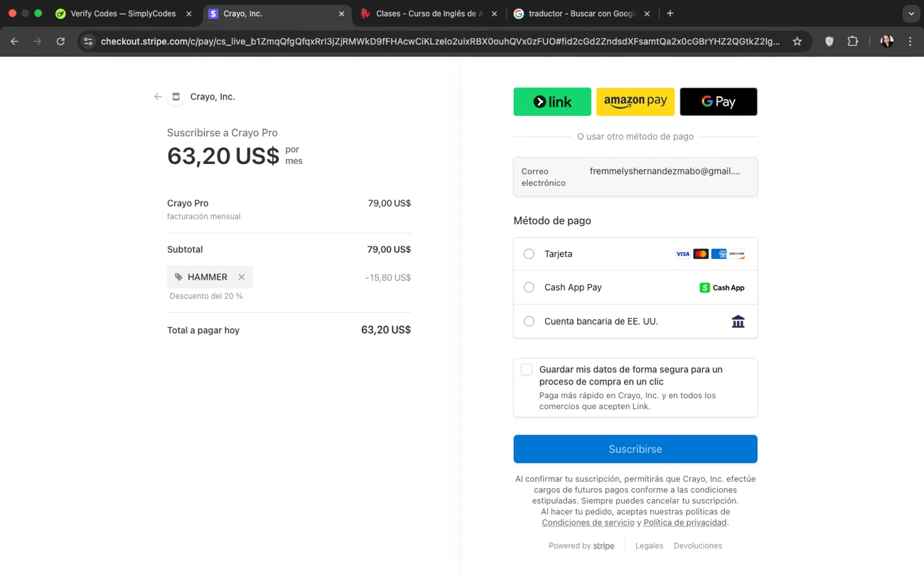Remove the HAMMER promo code

point(241,277)
